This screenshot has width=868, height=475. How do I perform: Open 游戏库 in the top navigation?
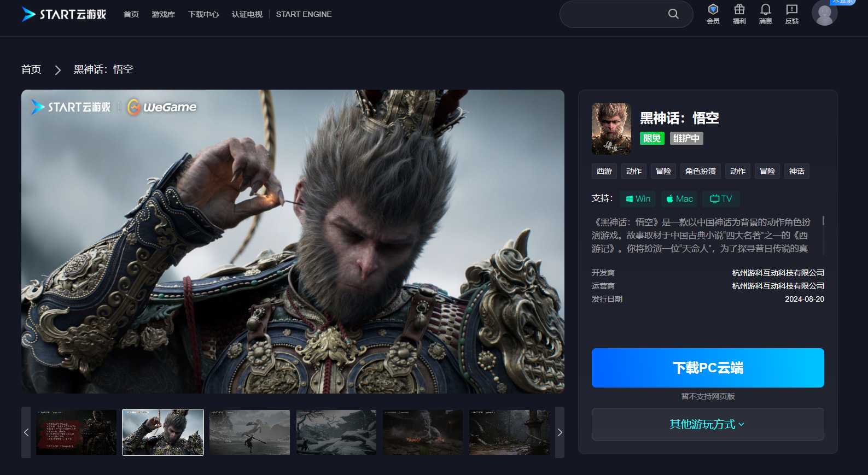click(164, 14)
